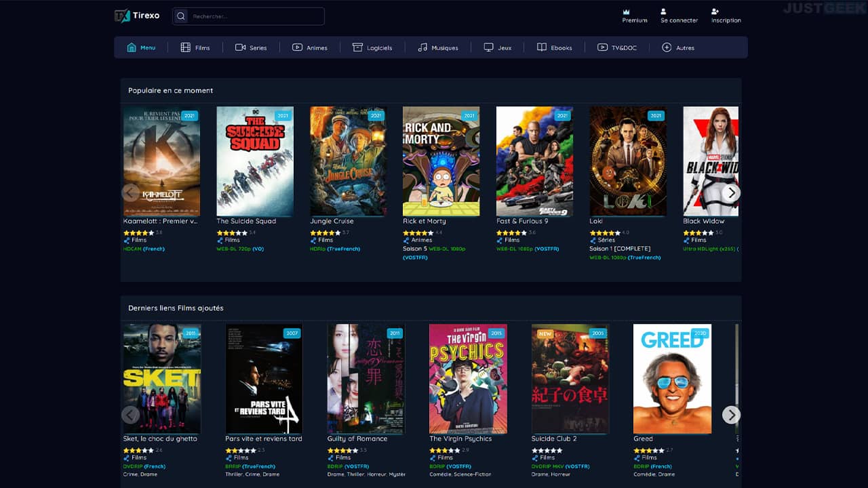Open the Jeux menu item

[498, 47]
